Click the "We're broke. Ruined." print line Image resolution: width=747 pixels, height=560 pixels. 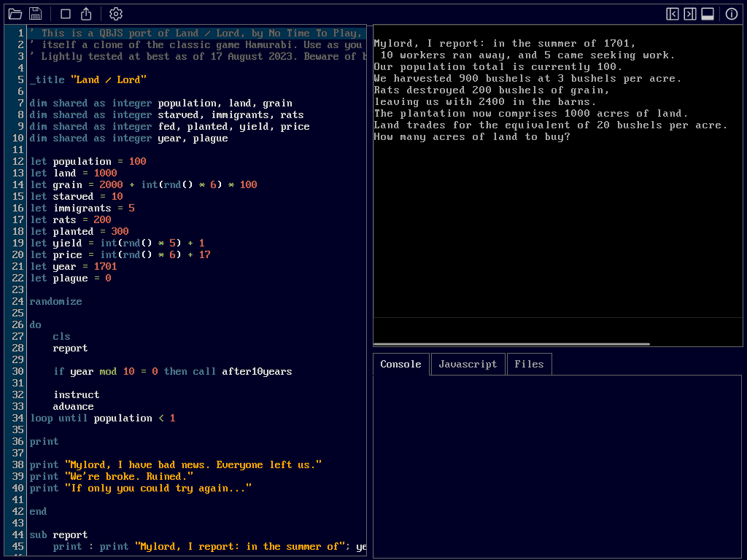coord(112,476)
